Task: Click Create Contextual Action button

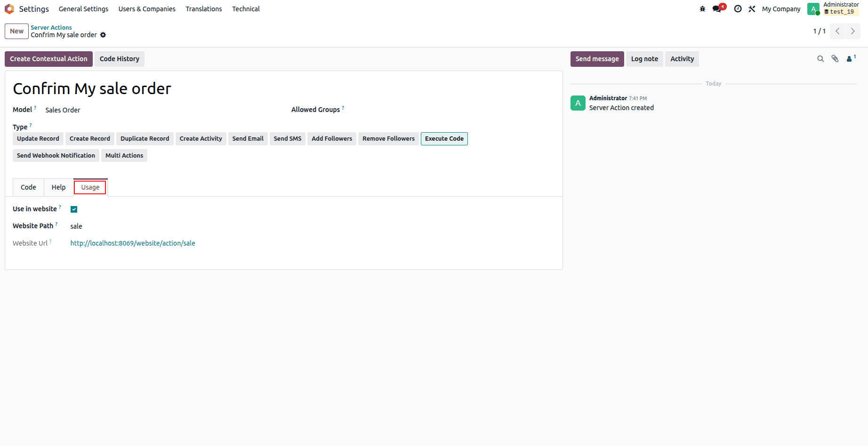Action: tap(48, 59)
